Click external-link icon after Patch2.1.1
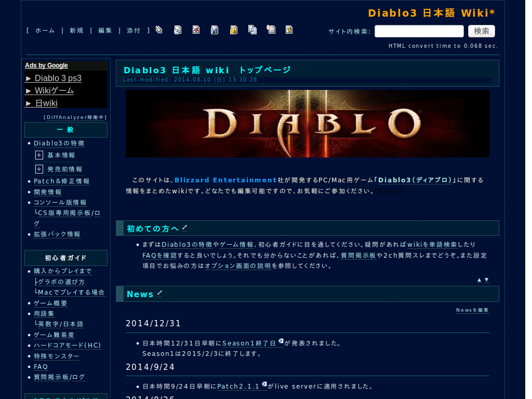 264,384
